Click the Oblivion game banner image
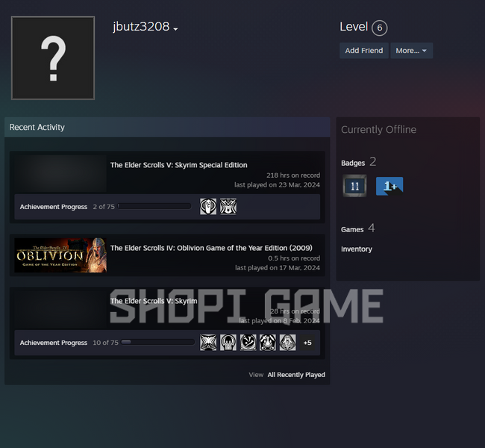This screenshot has height=448, width=485. [60, 255]
